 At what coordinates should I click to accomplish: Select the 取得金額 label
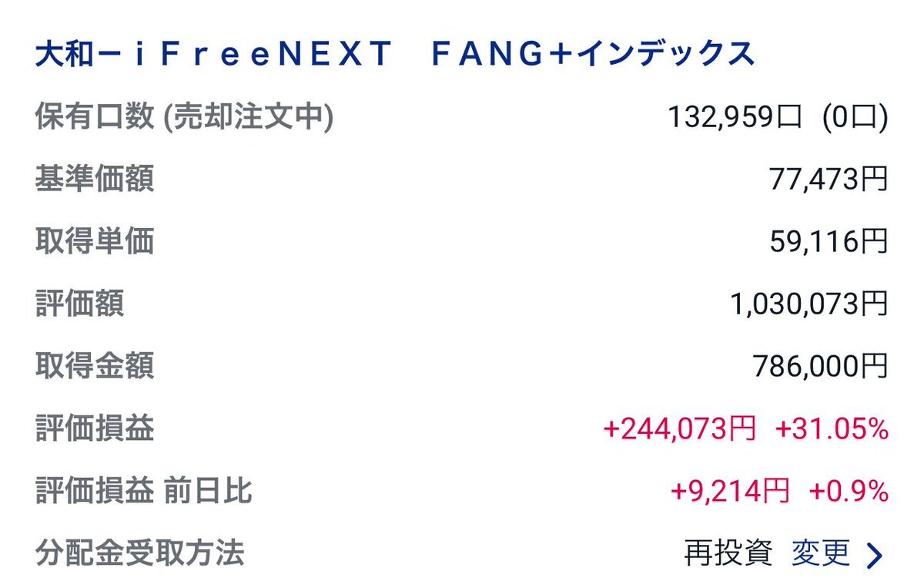(95, 366)
